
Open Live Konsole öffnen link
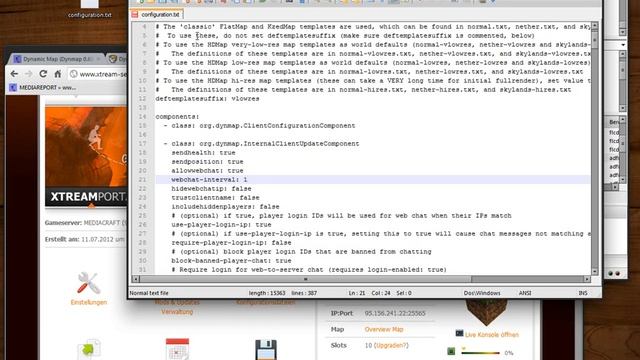pos(491,335)
